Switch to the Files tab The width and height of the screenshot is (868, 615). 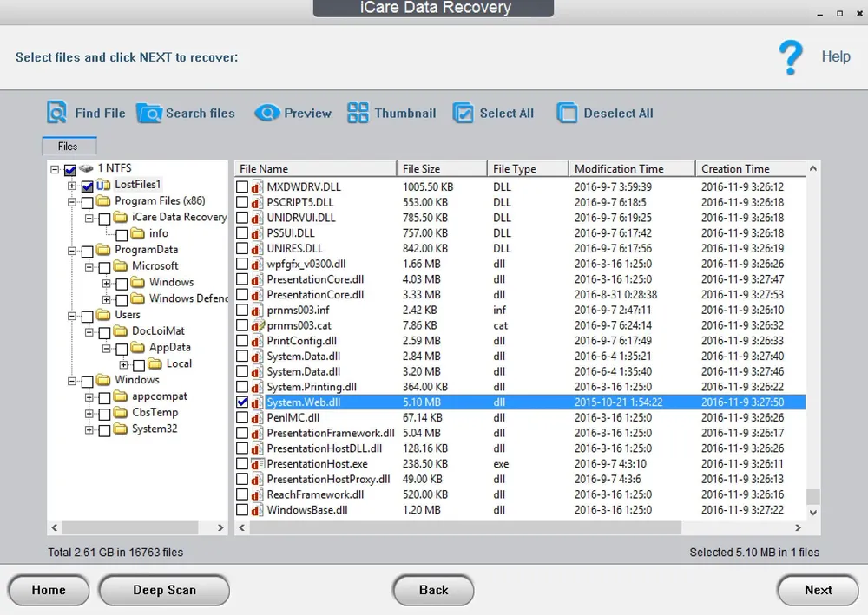point(68,146)
